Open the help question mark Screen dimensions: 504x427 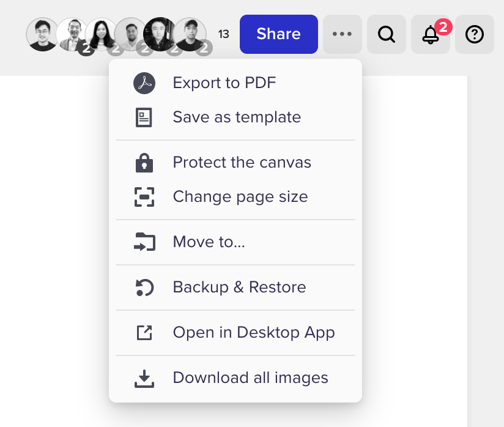click(x=475, y=34)
